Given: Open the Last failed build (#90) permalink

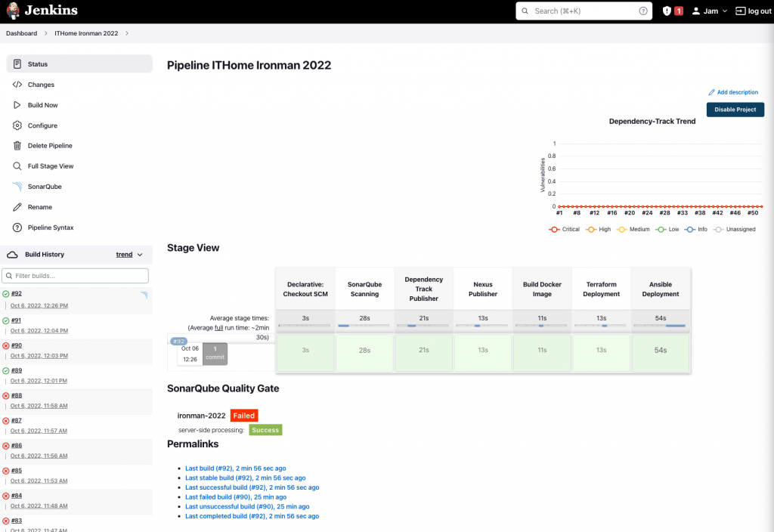Looking at the screenshot, I should click(x=236, y=497).
